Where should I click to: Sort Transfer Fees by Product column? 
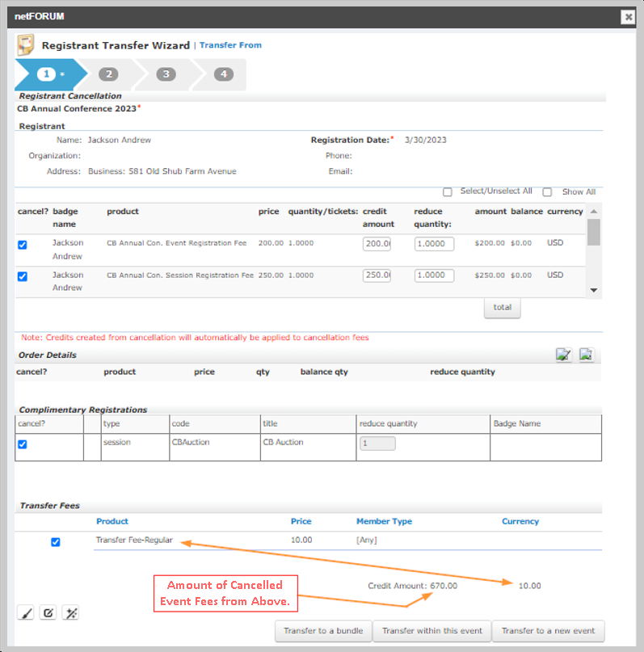pos(112,521)
